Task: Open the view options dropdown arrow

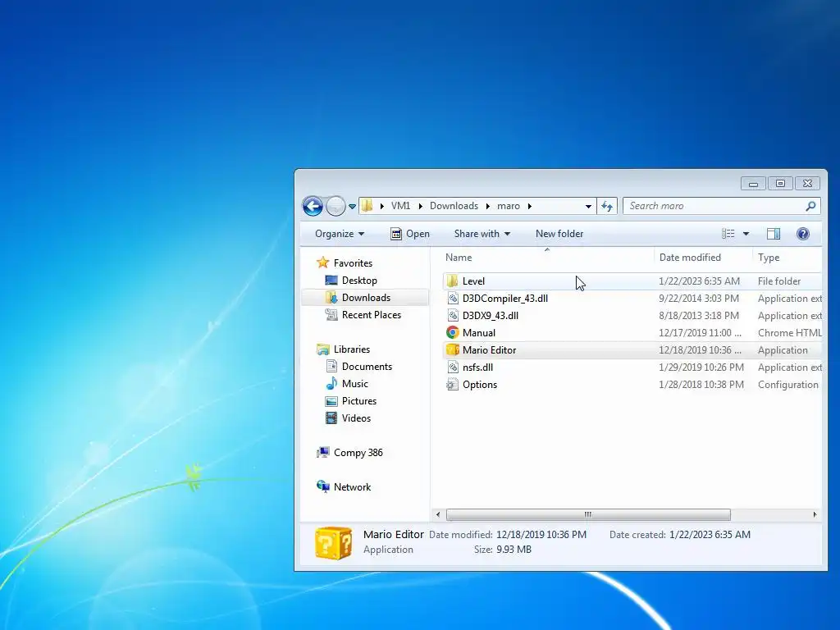Action: pos(746,234)
